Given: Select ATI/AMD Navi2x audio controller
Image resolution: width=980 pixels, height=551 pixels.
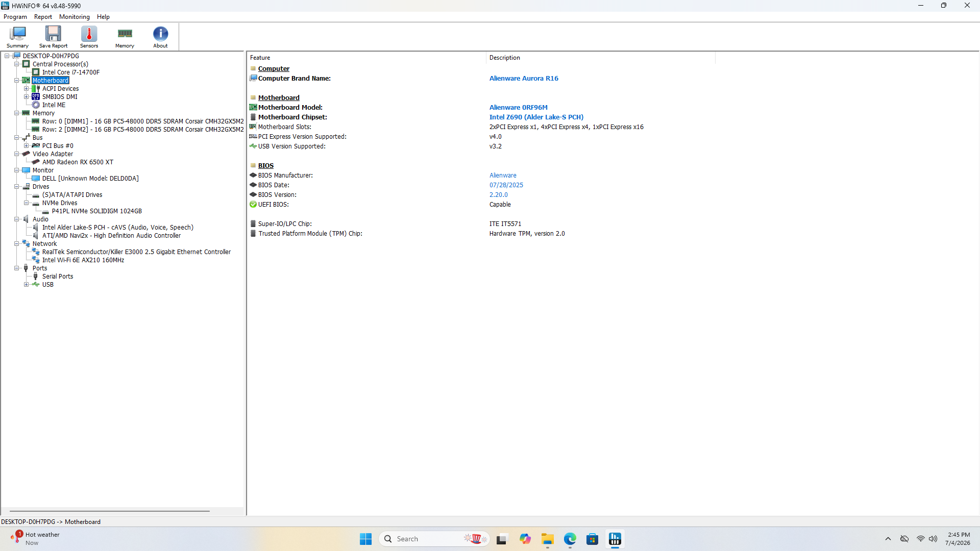Looking at the screenshot, I should (x=111, y=235).
